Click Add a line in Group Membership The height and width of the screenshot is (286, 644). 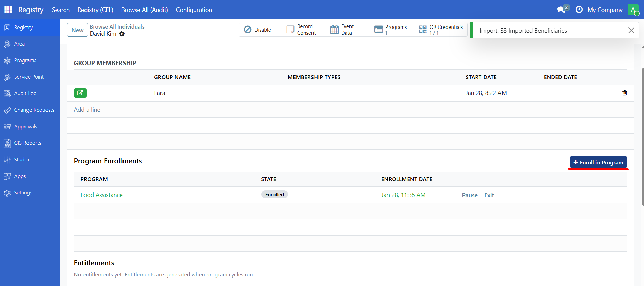click(87, 110)
